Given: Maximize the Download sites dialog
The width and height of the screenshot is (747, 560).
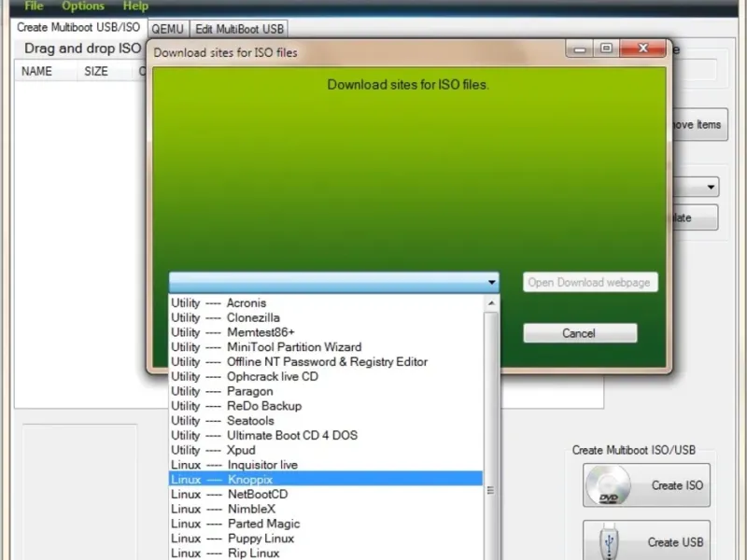Looking at the screenshot, I should point(606,49).
